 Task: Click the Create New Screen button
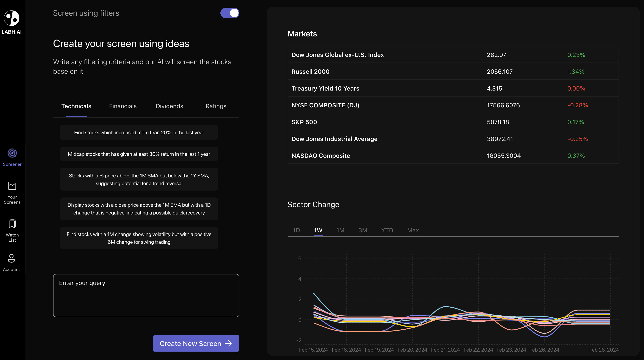coord(196,344)
